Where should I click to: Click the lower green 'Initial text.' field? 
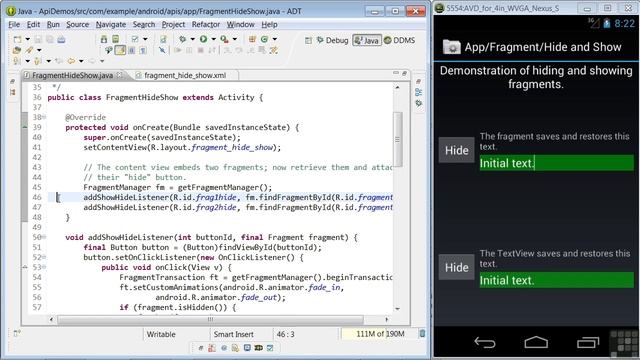(556, 280)
